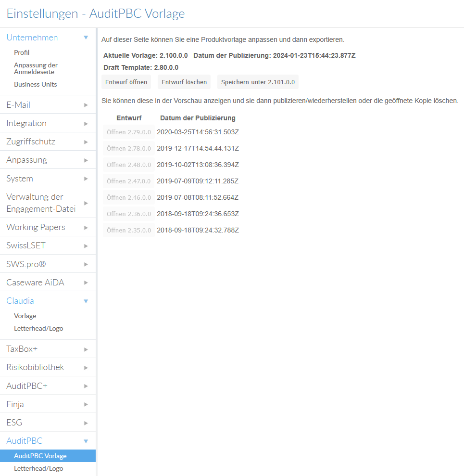Click the Unternehmen heading text
The height and width of the screenshot is (476, 464).
click(32, 38)
